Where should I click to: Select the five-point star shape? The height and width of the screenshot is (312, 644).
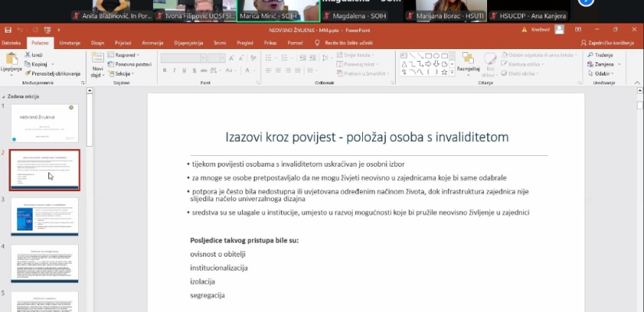[x=444, y=73]
